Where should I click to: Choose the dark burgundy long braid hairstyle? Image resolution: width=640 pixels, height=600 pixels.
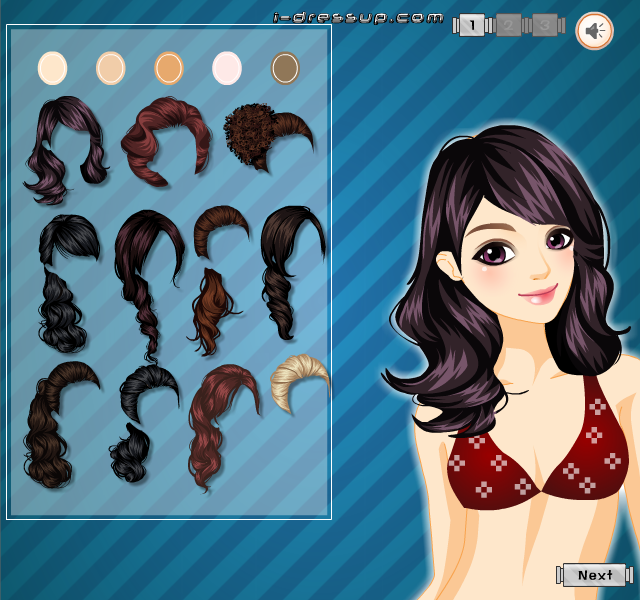coord(149,287)
